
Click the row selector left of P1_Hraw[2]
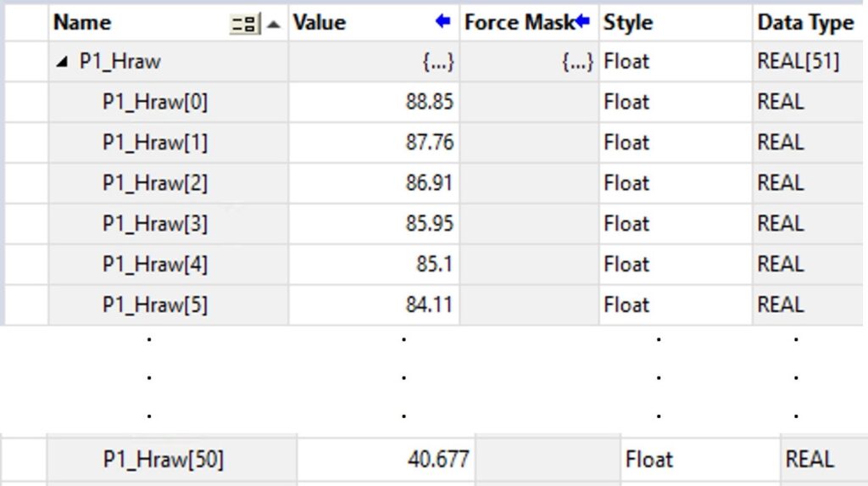point(25,183)
